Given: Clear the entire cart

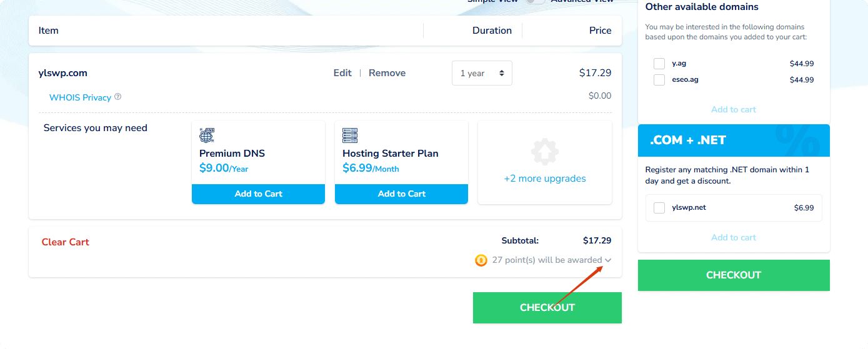Looking at the screenshot, I should pyautogui.click(x=66, y=242).
